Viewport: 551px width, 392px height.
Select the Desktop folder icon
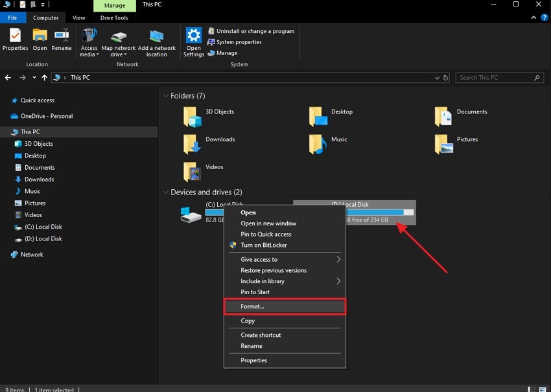coord(318,117)
